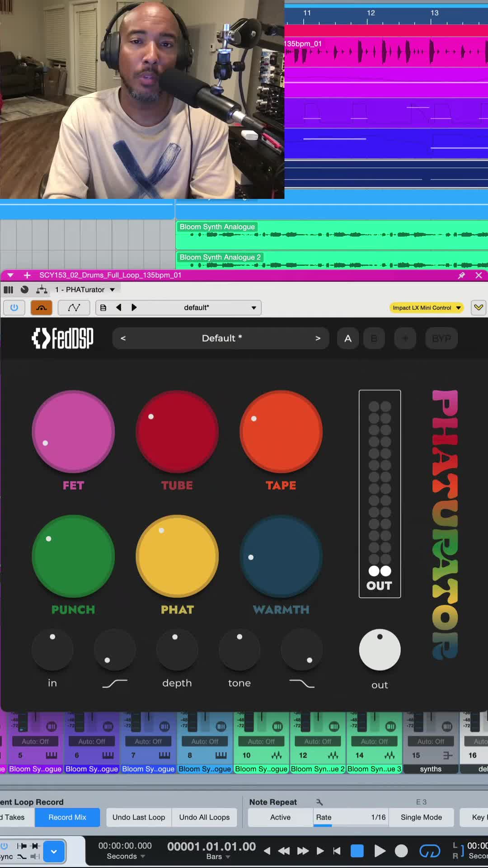
Task: Adjust the pink FET knob
Action: 73,432
